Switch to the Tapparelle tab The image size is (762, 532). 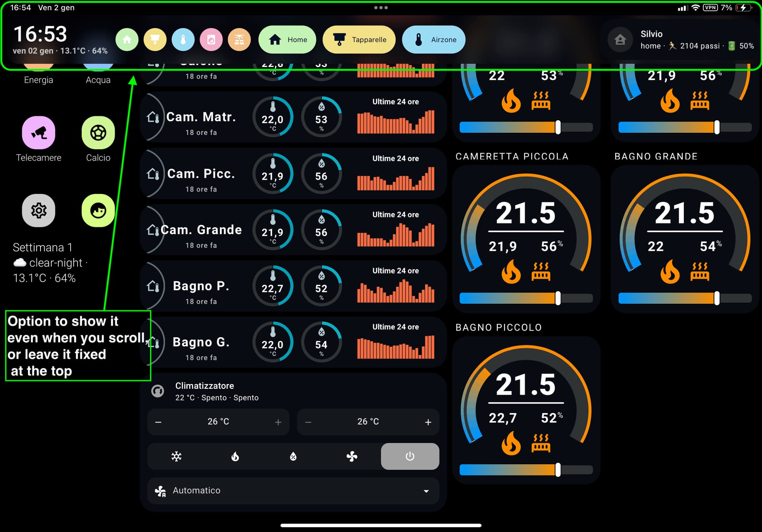359,40
